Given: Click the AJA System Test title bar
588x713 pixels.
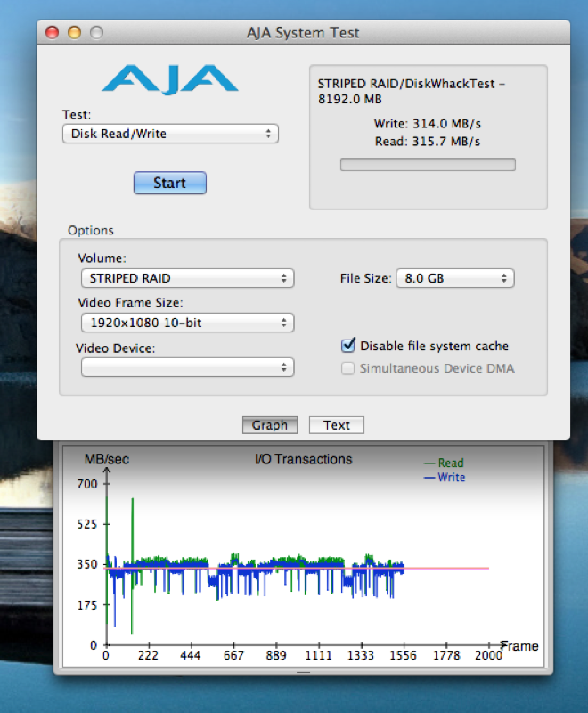Looking at the screenshot, I should (x=303, y=33).
